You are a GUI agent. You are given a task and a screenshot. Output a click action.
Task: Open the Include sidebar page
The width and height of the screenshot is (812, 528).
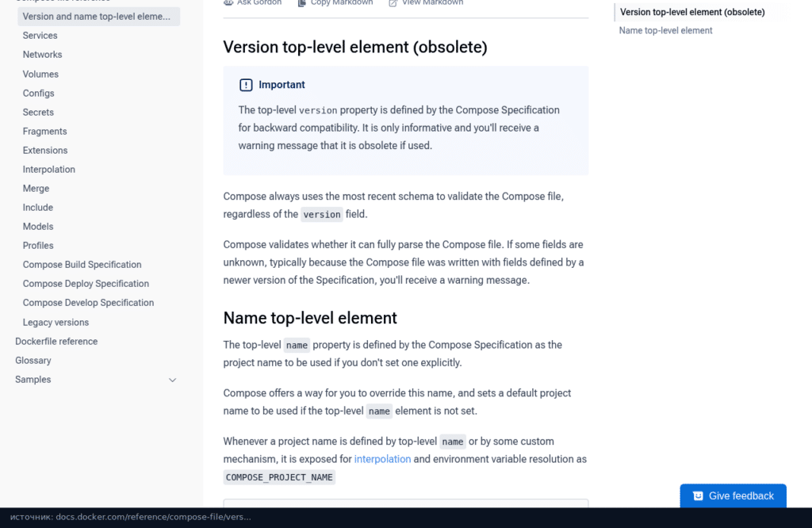38,208
